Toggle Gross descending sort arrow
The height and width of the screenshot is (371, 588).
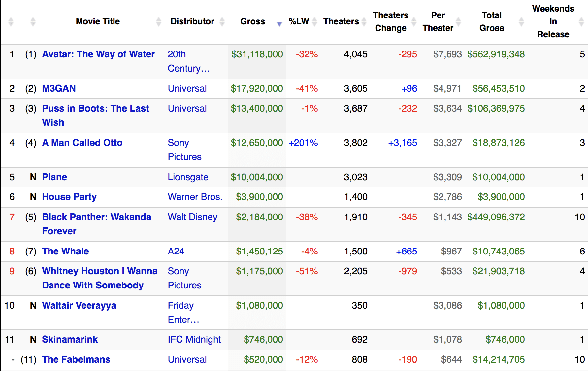pyautogui.click(x=279, y=24)
